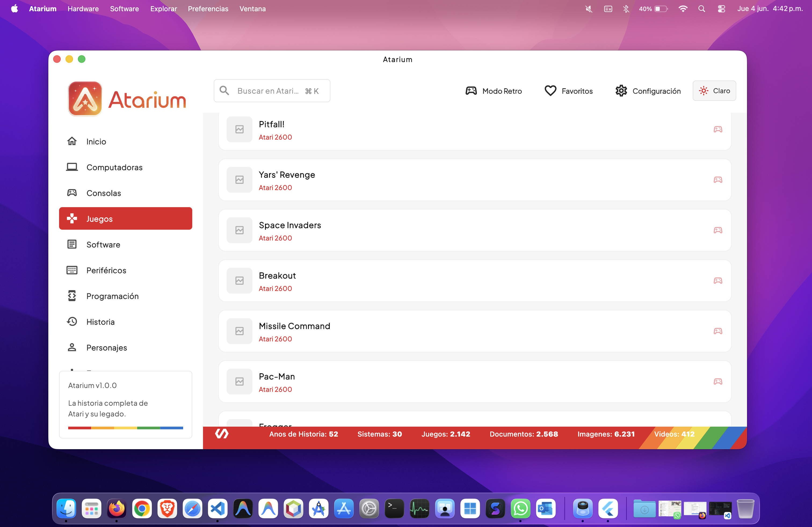The image size is (812, 527).
Task: Click the search magnifier icon
Action: (x=224, y=90)
